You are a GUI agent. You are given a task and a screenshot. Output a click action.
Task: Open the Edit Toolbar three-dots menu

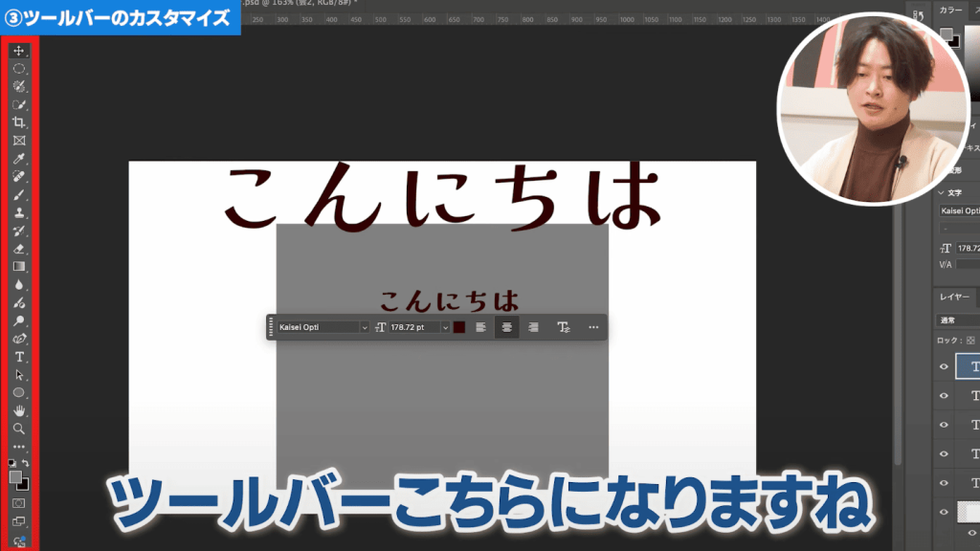coord(19,447)
